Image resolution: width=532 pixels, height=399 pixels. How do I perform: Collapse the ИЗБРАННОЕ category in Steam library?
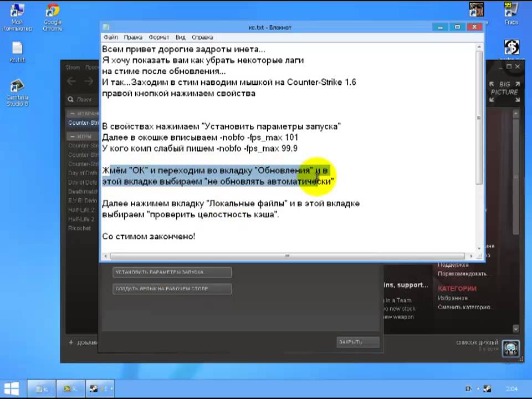pyautogui.click(x=72, y=113)
